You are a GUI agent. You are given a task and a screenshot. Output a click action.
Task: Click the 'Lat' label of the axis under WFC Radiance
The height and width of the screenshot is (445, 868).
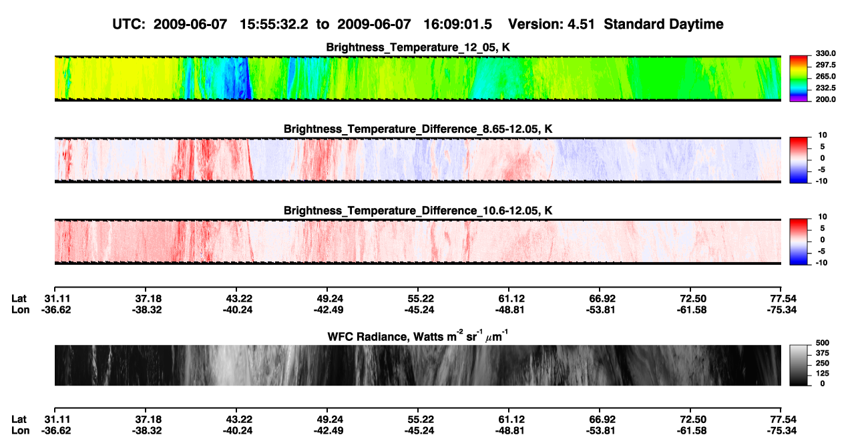[x=19, y=418]
